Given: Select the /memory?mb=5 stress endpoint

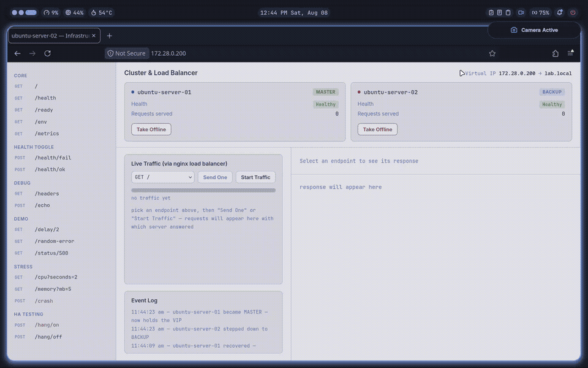Looking at the screenshot, I should [x=61, y=289].
